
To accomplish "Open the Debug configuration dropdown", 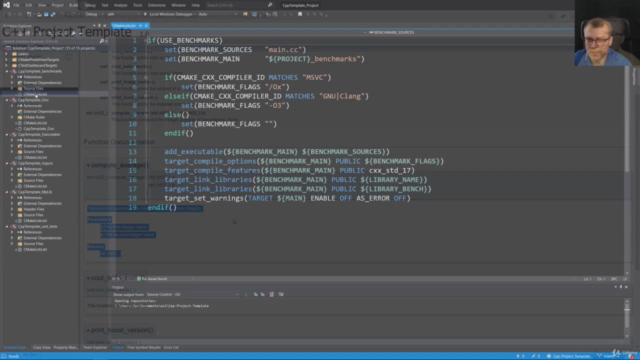I will (94, 14).
